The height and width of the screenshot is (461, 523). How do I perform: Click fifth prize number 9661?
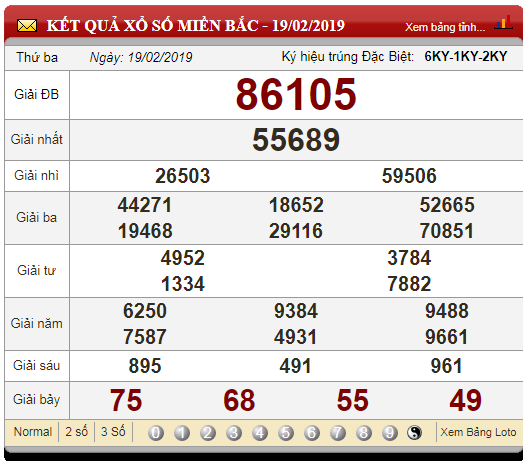pos(446,337)
